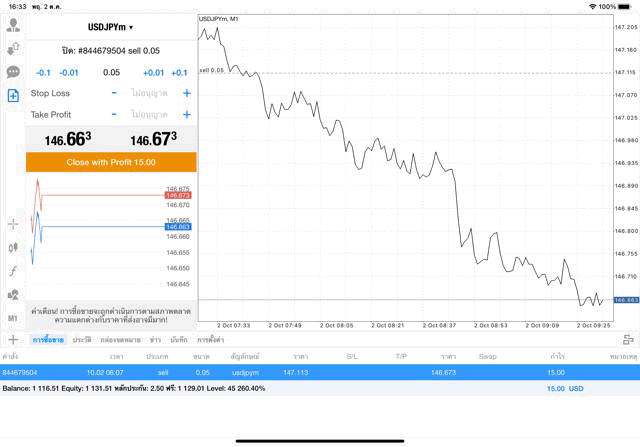Decrease Take Profit with minus stepper
Image resolution: width=640 pixels, height=447 pixels.
point(114,114)
